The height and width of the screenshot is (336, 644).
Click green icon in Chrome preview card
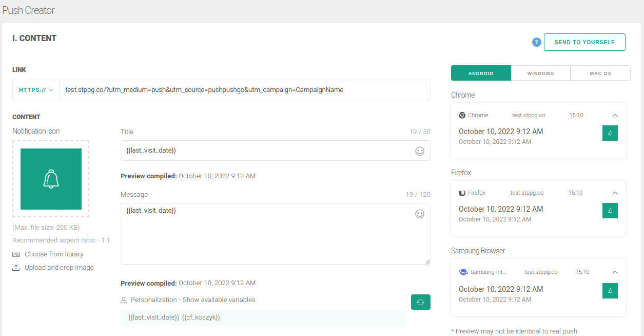610,133
